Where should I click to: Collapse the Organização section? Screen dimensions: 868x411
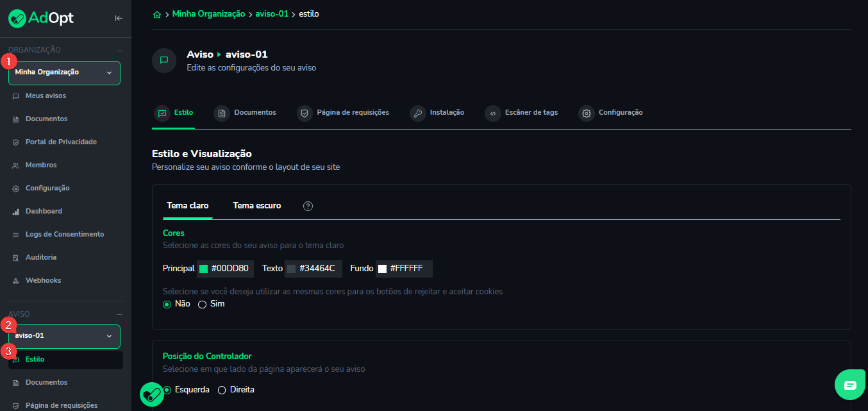(119, 50)
